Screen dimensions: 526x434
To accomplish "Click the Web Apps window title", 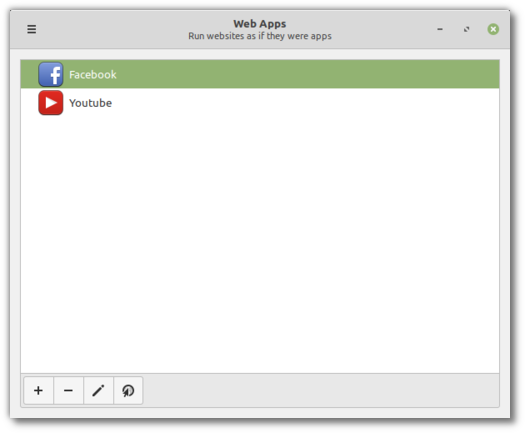I will 260,24.
